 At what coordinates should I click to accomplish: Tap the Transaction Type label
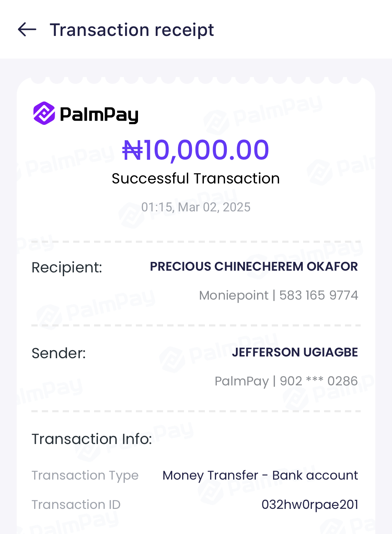85,475
